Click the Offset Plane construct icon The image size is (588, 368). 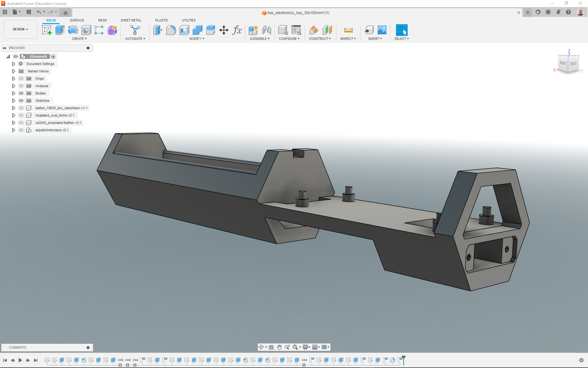tap(314, 30)
